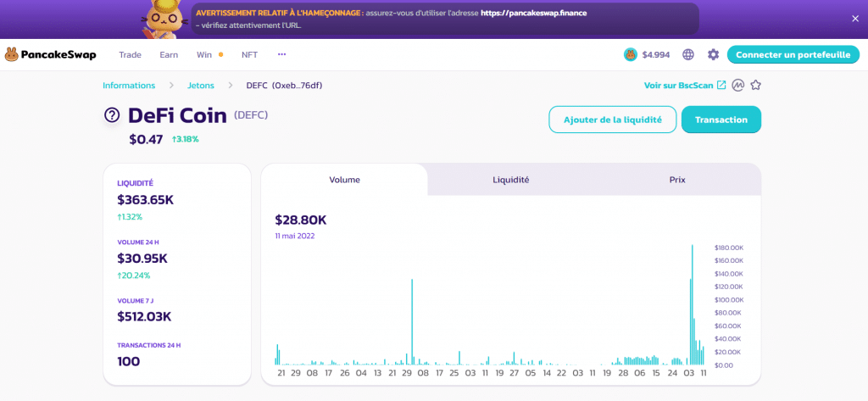
Task: Click the 3.18% price change
Action: (x=185, y=139)
